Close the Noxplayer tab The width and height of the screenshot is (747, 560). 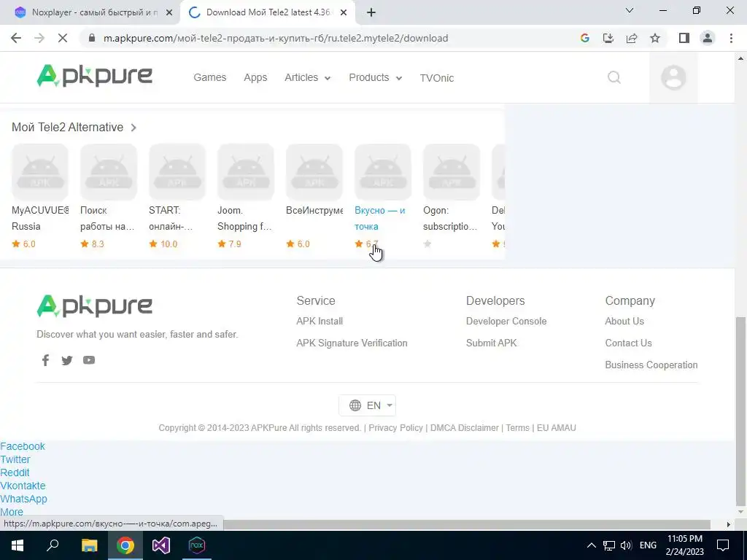[169, 12]
